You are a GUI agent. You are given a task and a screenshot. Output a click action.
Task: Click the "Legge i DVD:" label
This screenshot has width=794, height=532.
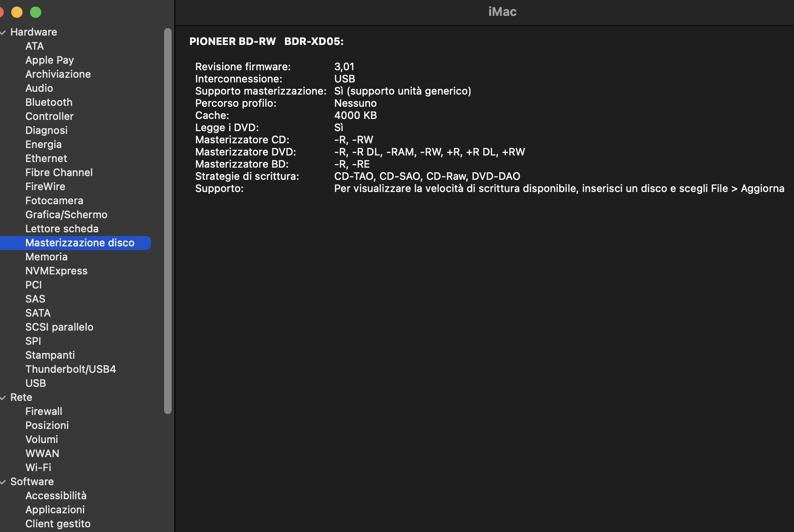[x=227, y=127]
